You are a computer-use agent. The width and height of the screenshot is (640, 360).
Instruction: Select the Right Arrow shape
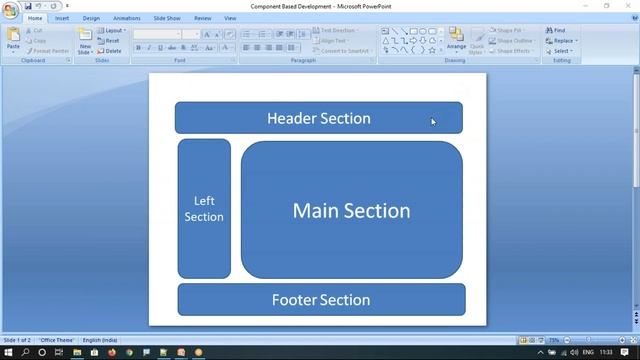[413, 41]
